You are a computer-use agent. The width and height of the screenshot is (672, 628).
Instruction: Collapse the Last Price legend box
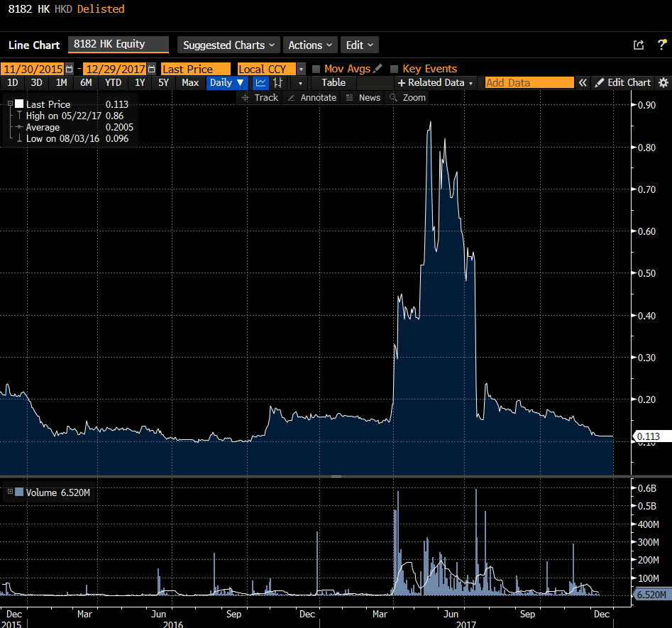tap(10, 104)
